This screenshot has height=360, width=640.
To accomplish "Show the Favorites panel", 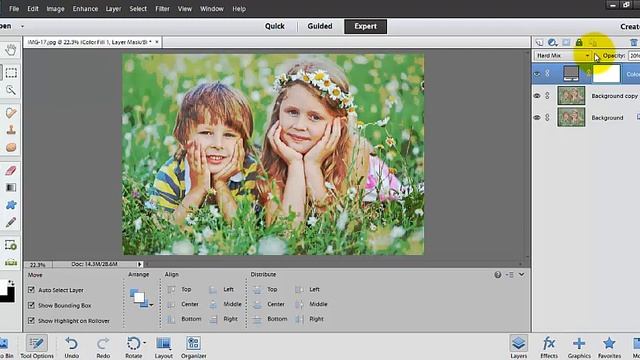I will point(609,347).
